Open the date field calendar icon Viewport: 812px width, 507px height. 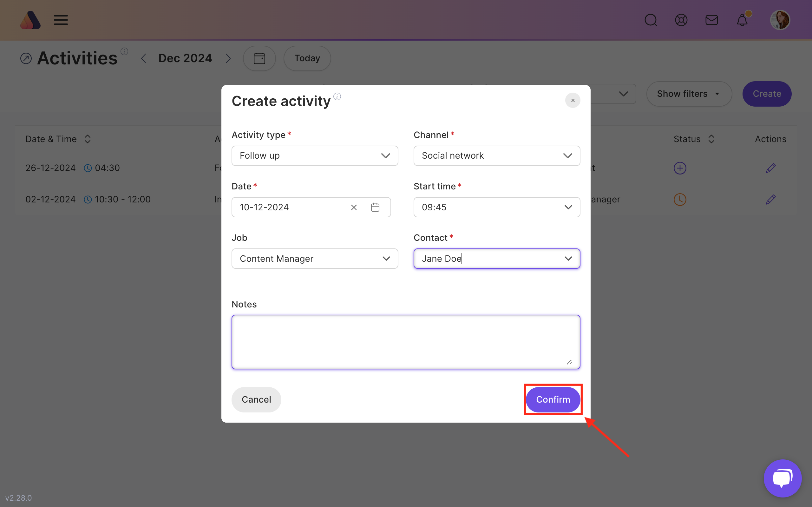[375, 207]
